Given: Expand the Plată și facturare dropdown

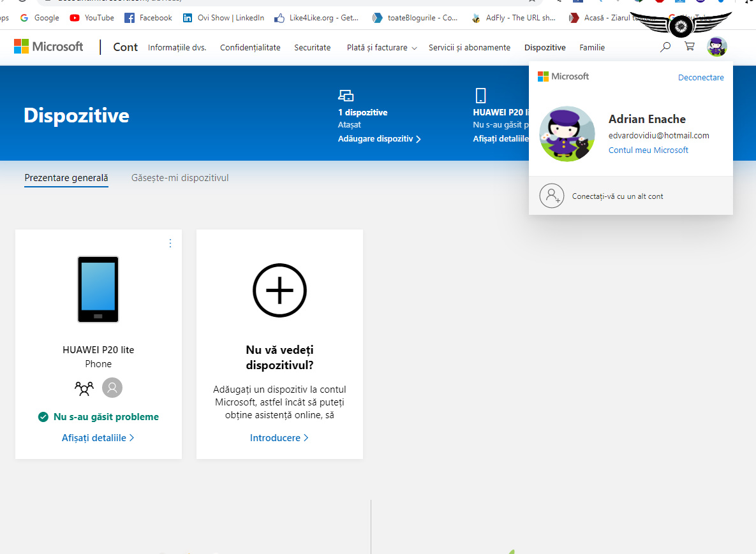Looking at the screenshot, I should 382,47.
